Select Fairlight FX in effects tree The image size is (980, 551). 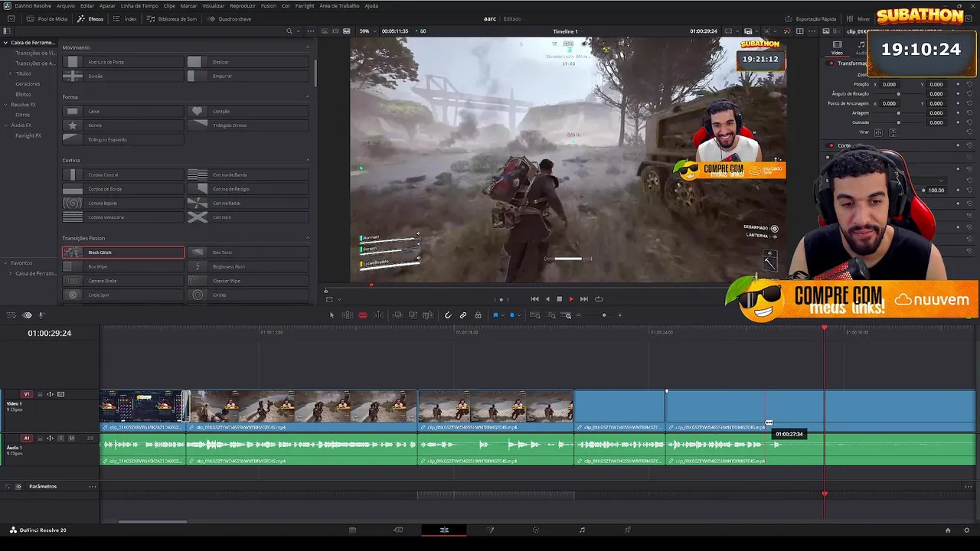(x=28, y=135)
